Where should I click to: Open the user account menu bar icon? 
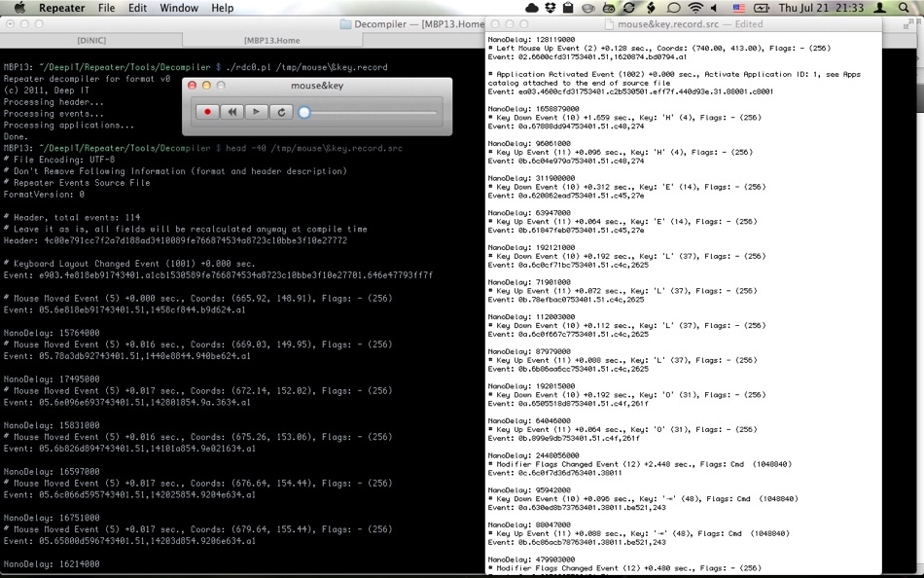click(x=880, y=8)
